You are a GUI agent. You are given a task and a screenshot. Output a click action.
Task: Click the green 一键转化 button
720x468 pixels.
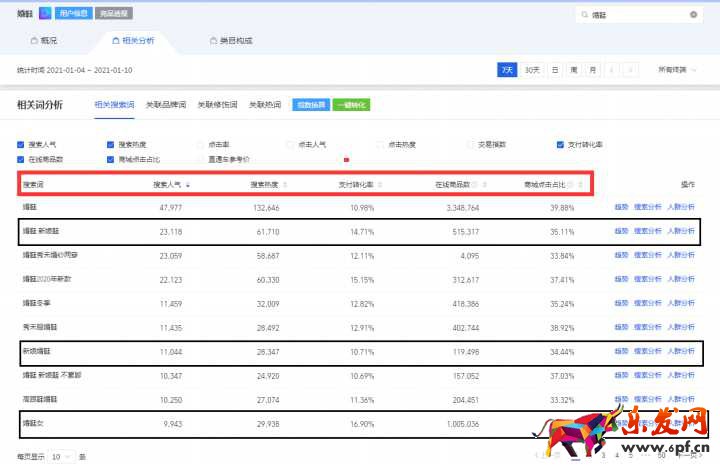350,104
